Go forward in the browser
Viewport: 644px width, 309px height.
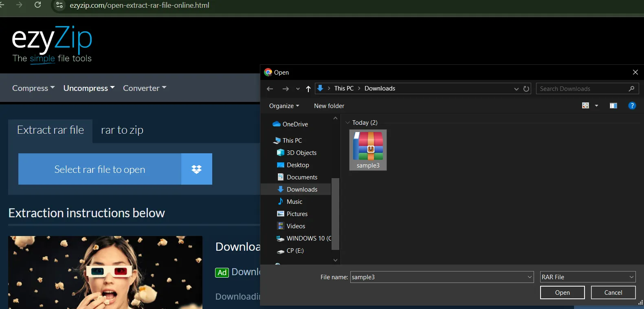click(x=19, y=5)
